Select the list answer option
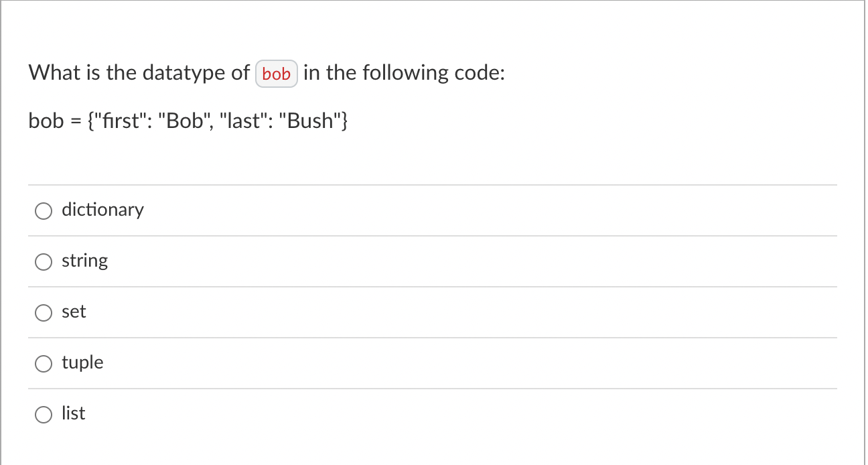 tap(44, 414)
